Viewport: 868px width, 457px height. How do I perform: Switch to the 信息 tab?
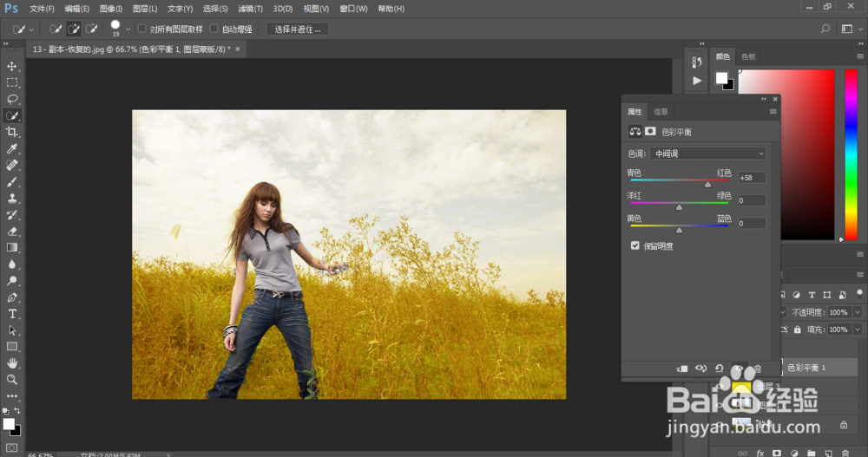click(661, 111)
